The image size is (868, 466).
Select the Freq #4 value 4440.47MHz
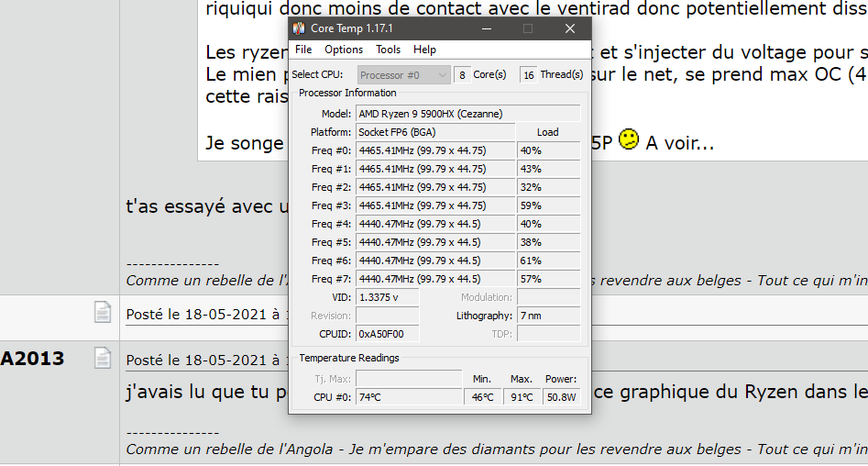pos(435,224)
